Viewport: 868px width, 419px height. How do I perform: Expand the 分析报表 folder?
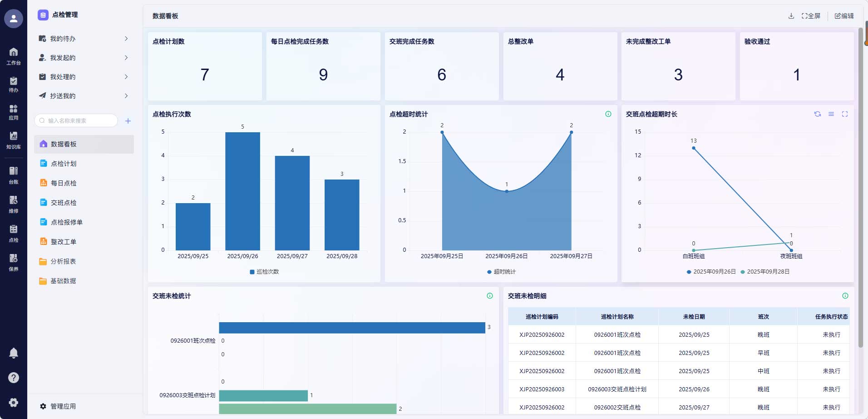click(63, 261)
